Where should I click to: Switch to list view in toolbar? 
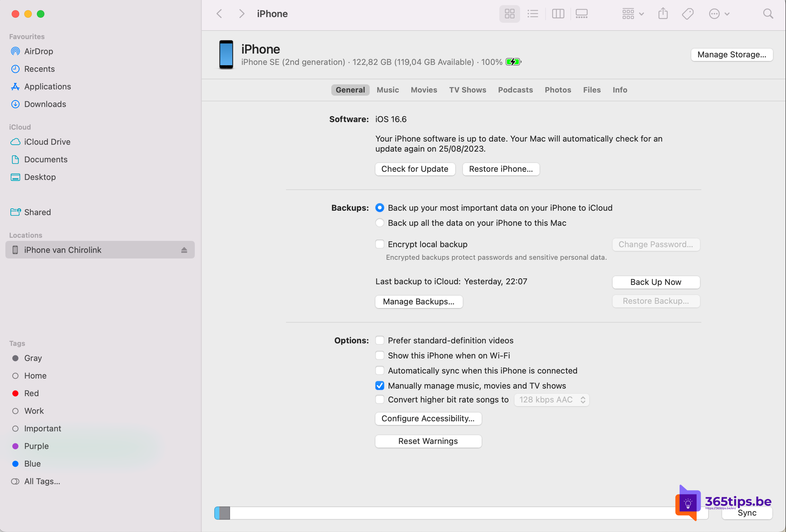pyautogui.click(x=533, y=14)
